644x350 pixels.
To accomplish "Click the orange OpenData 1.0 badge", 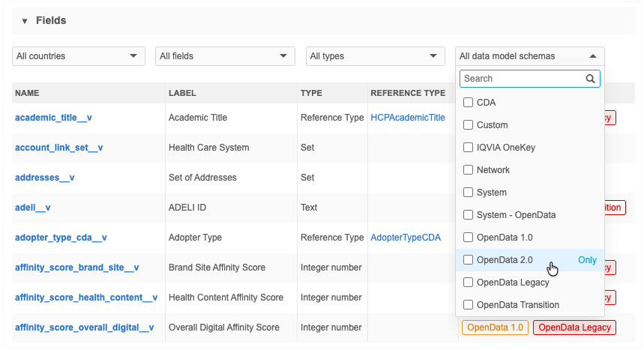I will [494, 328].
